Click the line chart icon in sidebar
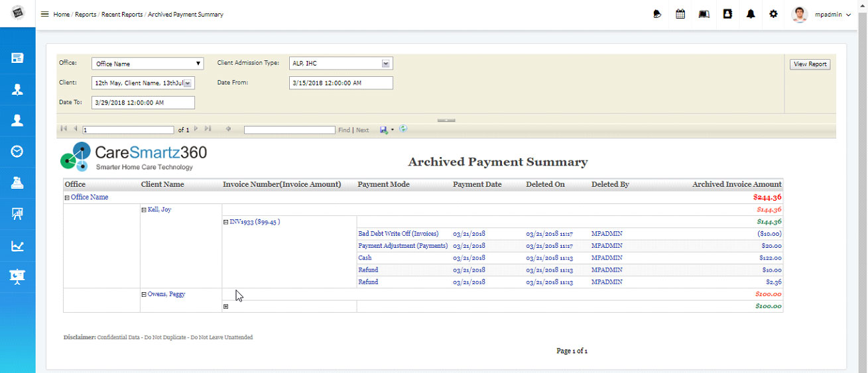Viewport: 868px width, 373px height. click(x=17, y=246)
